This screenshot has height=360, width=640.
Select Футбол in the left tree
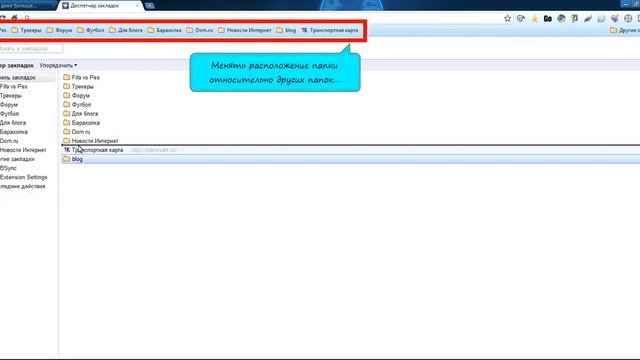pyautogui.click(x=10, y=113)
